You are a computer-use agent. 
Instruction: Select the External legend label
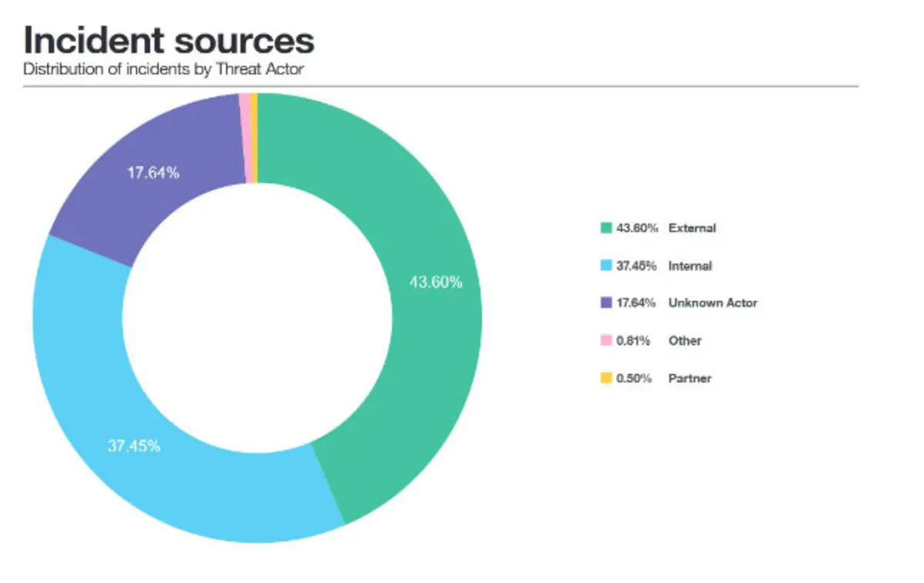(x=692, y=228)
